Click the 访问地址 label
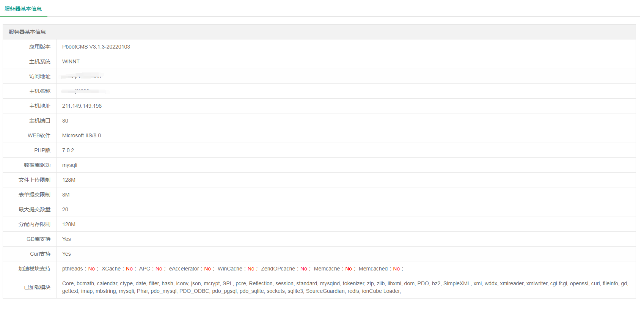This screenshot has height=327, width=644. point(40,76)
